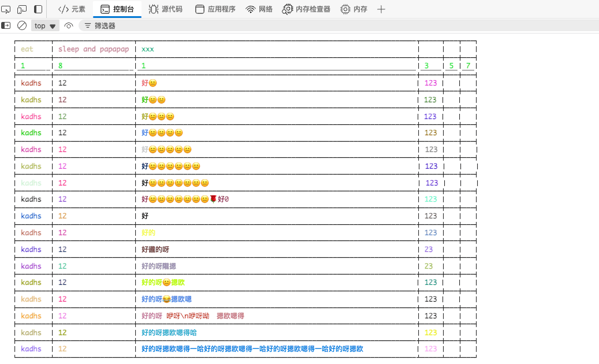Click the '好龘的呀' cell
Viewport: 599px width, 364px height.
tap(155, 250)
